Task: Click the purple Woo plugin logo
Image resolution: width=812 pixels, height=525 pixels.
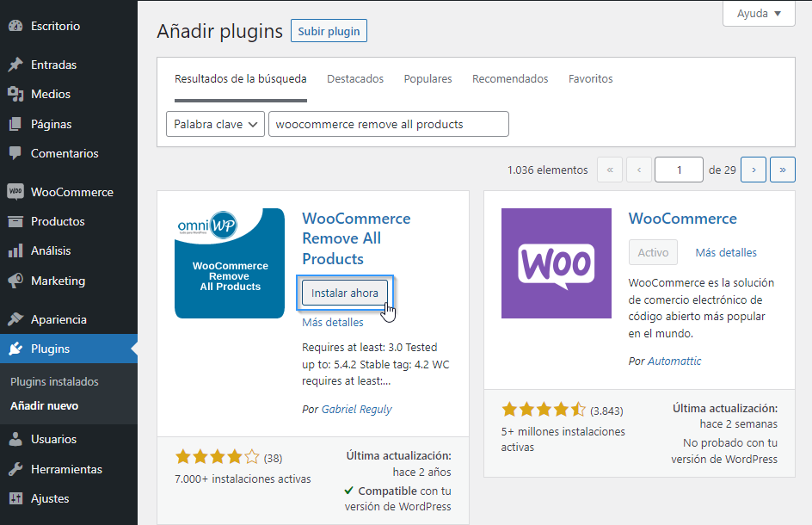Action: pos(557,263)
